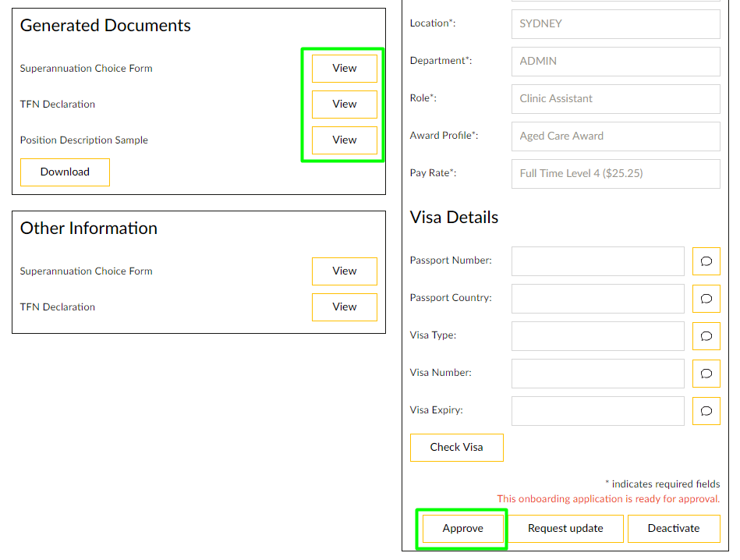Screen dimensions: 740x560
Task: View TFN Declaration under Other Information
Action: (x=345, y=307)
